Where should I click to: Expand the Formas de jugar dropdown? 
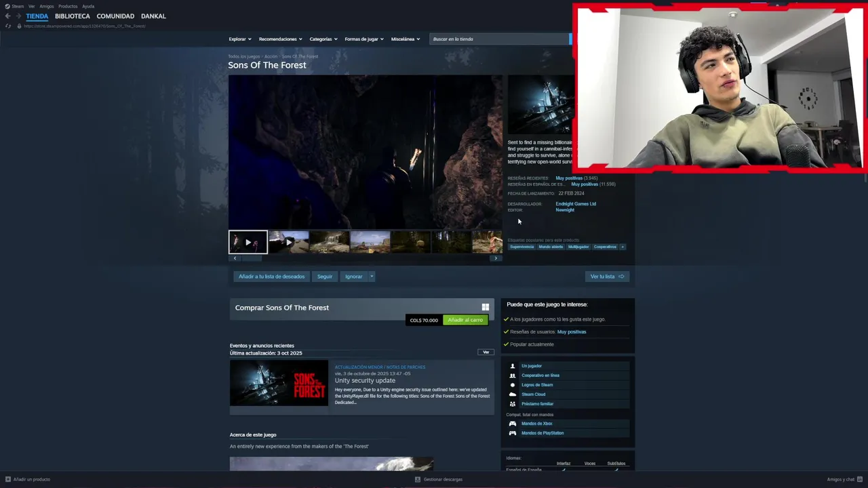click(364, 39)
